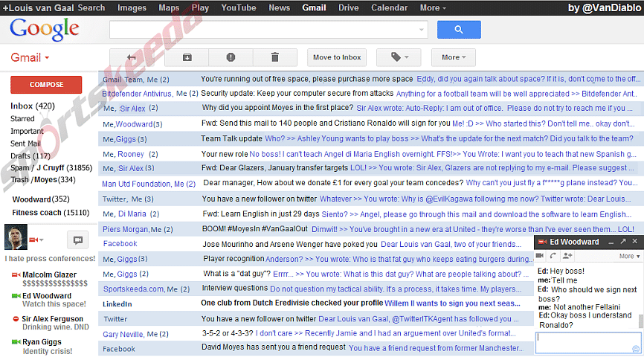The height and width of the screenshot is (357, 644).
Task: Click the profile photo thumbnail
Action: [x=16, y=237]
